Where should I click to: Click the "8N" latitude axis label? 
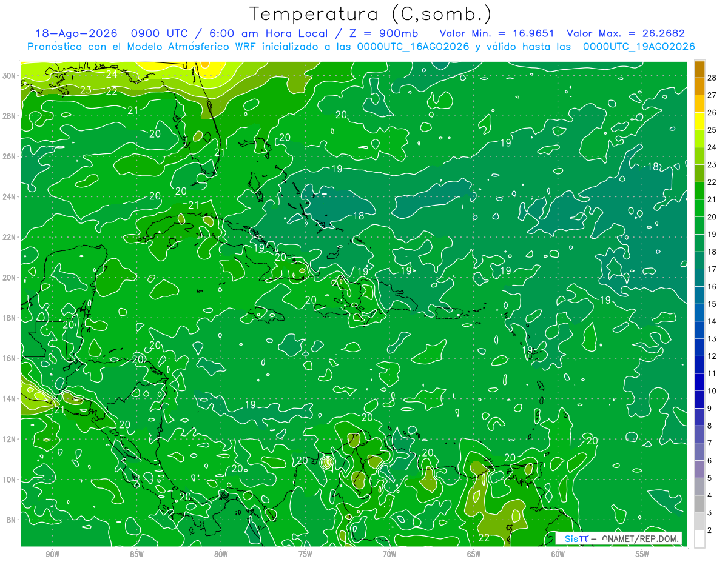pyautogui.click(x=12, y=520)
